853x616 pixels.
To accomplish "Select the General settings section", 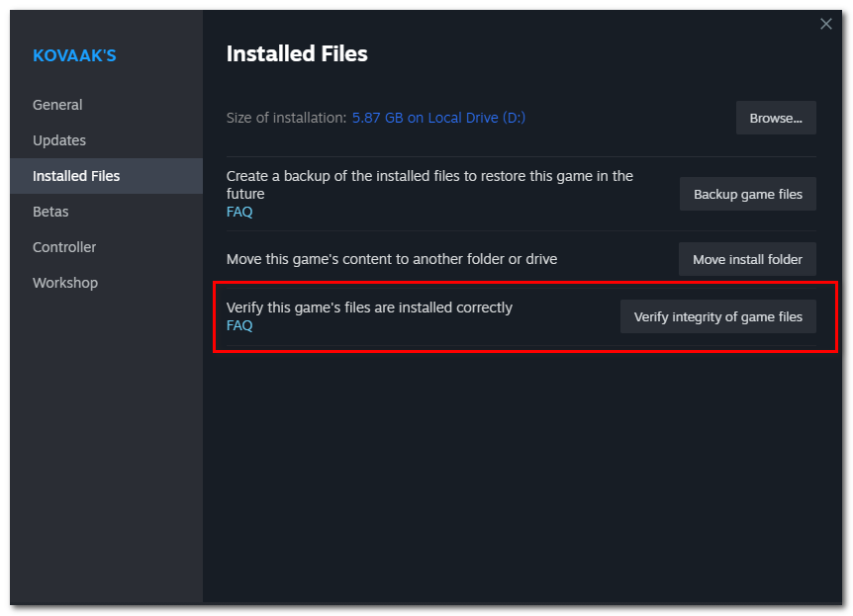I will click(56, 104).
